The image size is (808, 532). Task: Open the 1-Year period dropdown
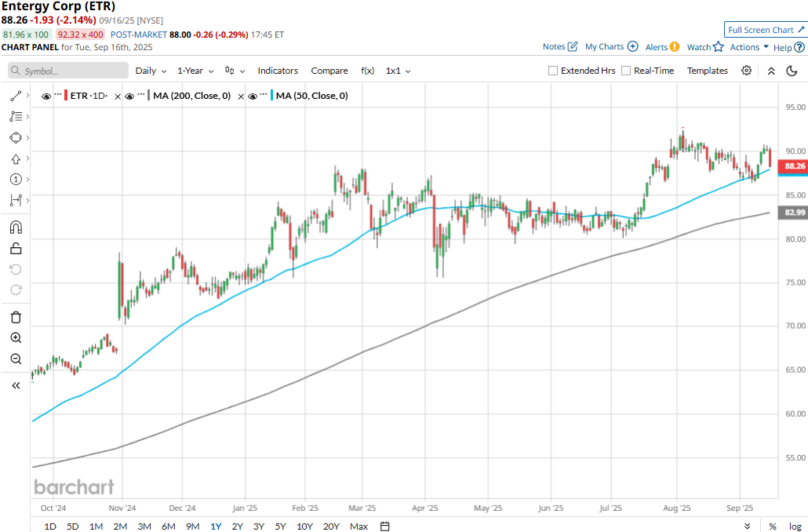[195, 71]
